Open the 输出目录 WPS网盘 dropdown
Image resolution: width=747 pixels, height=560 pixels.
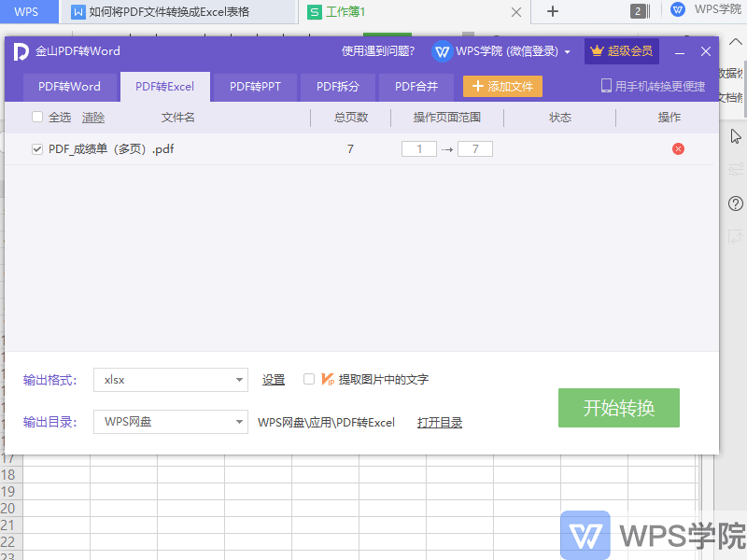(171, 422)
